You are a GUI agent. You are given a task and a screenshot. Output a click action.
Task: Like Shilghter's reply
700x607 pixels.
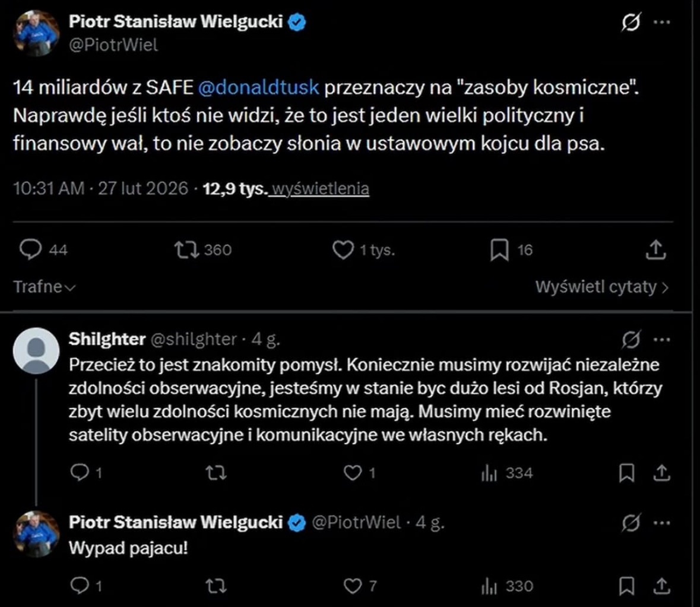tap(353, 473)
